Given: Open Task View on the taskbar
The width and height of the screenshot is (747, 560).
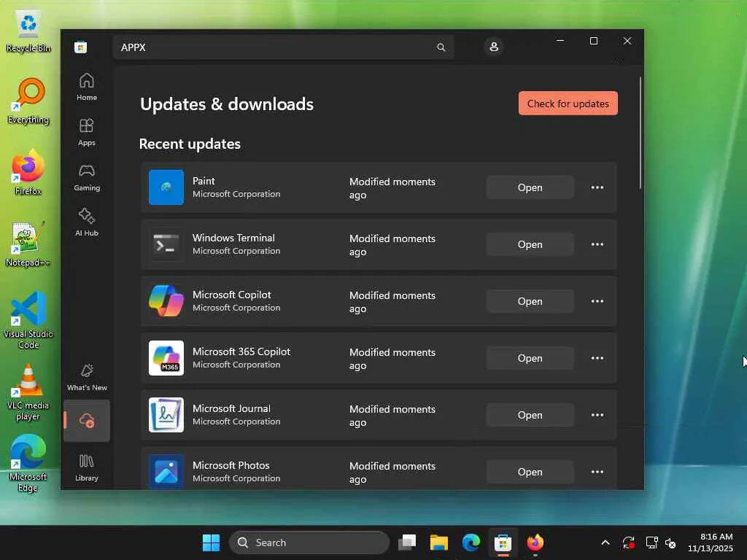Looking at the screenshot, I should coord(407,542).
